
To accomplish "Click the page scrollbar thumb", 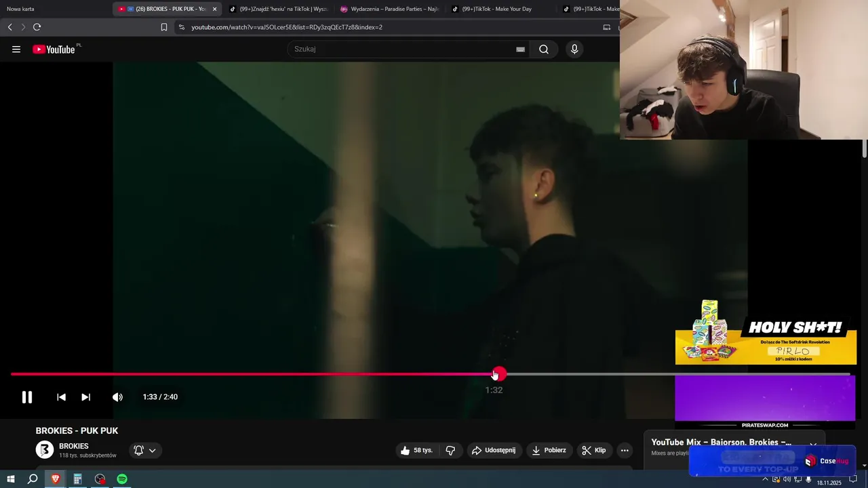I will 865,149.
